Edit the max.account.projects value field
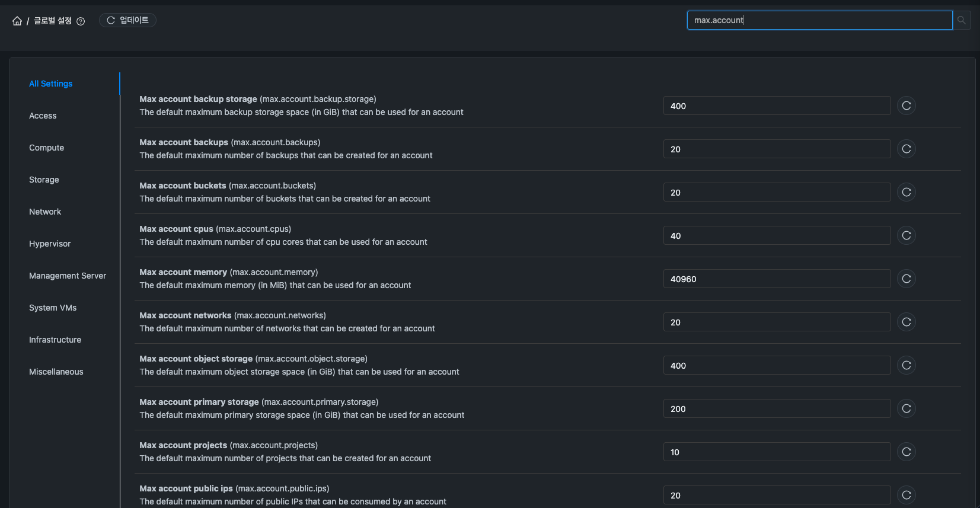Viewport: 980px width, 508px height. click(777, 452)
